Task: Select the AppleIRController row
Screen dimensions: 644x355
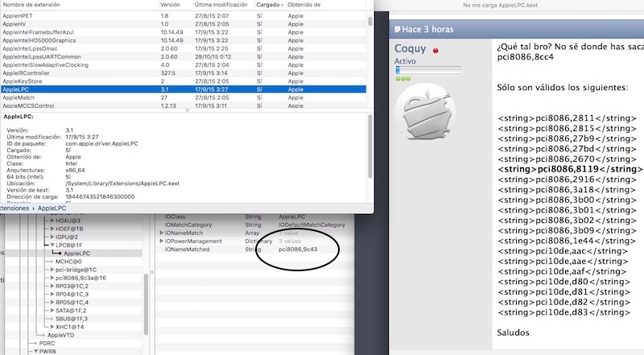Action: (x=184, y=73)
